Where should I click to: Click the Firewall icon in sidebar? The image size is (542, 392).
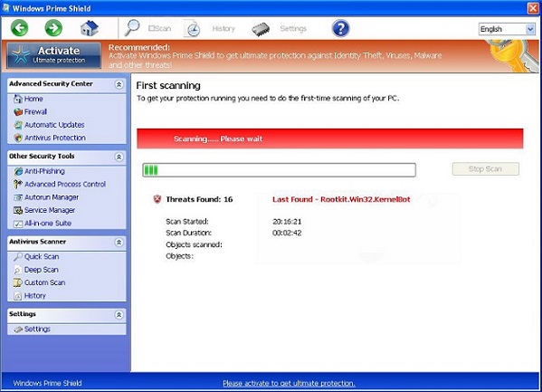[x=18, y=111]
